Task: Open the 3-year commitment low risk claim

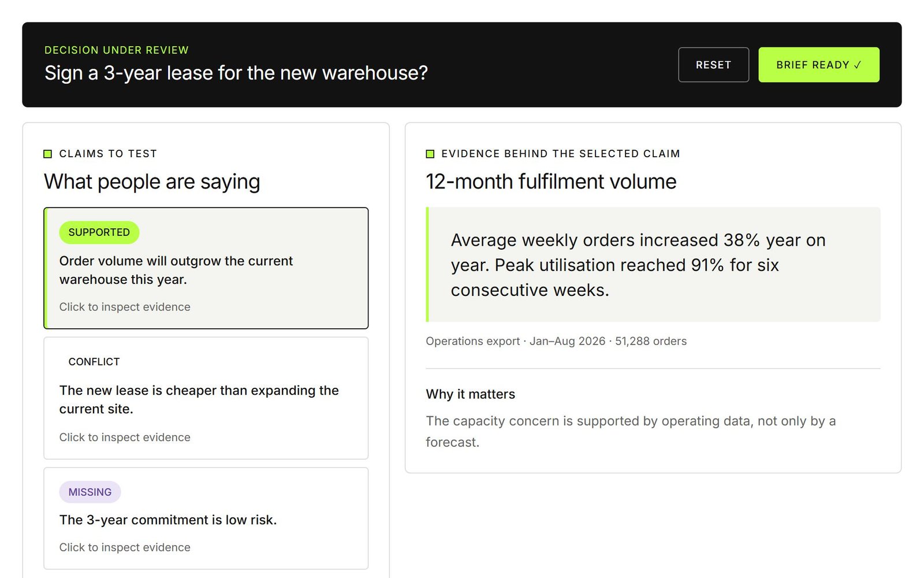Action: 206,518
